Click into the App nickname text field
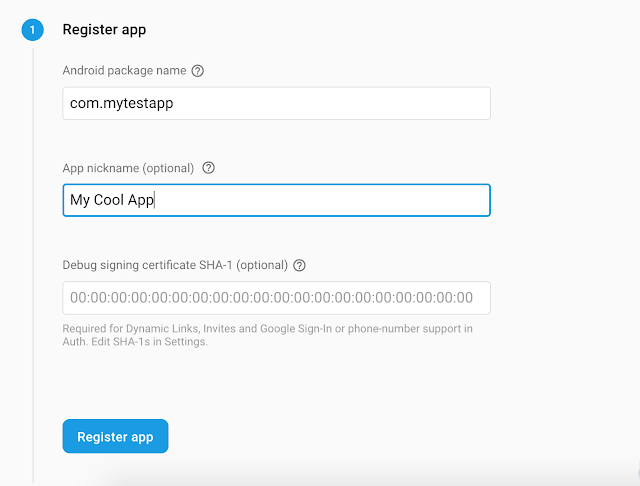Viewport: 640px width, 486px height. (x=276, y=200)
